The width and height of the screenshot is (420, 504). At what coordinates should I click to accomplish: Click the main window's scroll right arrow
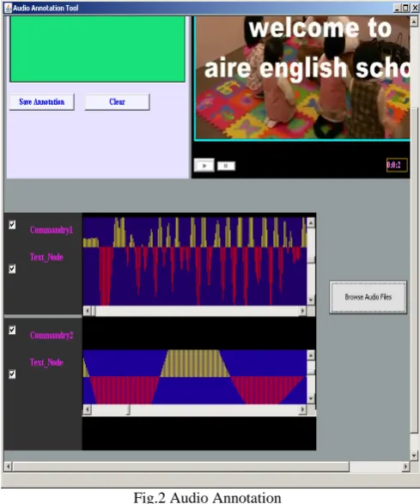pos(406,466)
